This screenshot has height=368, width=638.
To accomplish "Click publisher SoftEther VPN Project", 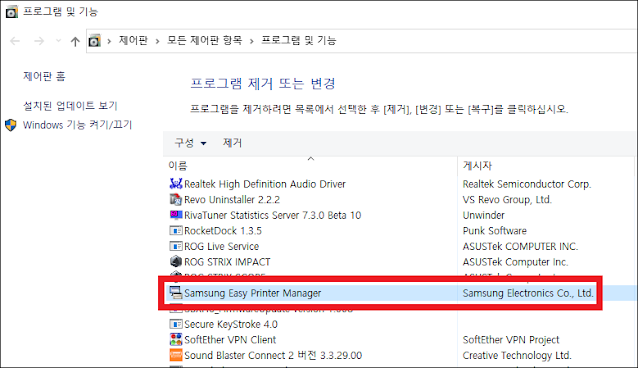I will [511, 340].
